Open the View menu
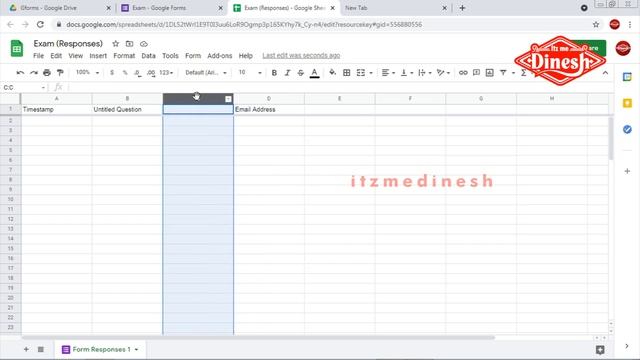This screenshot has width=640, height=360. 76,56
